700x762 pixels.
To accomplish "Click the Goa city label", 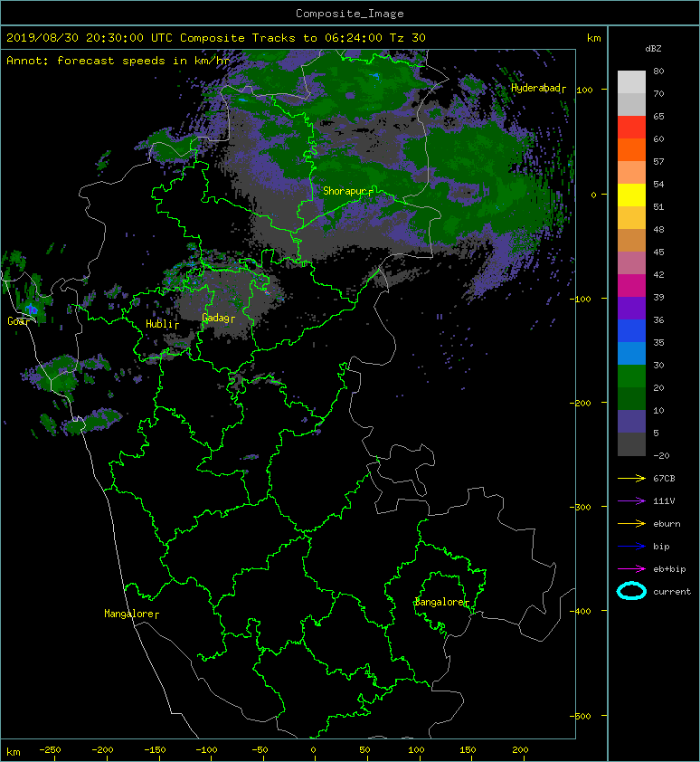I will (x=18, y=321).
